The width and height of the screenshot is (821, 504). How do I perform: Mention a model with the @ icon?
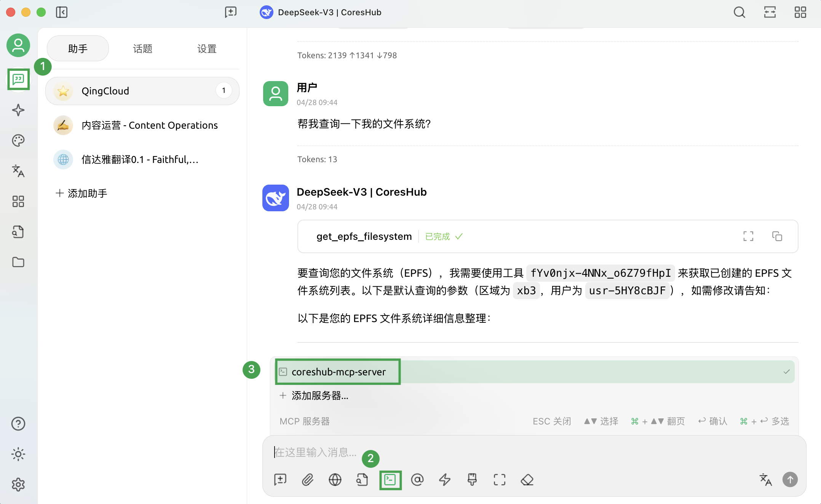(x=417, y=480)
